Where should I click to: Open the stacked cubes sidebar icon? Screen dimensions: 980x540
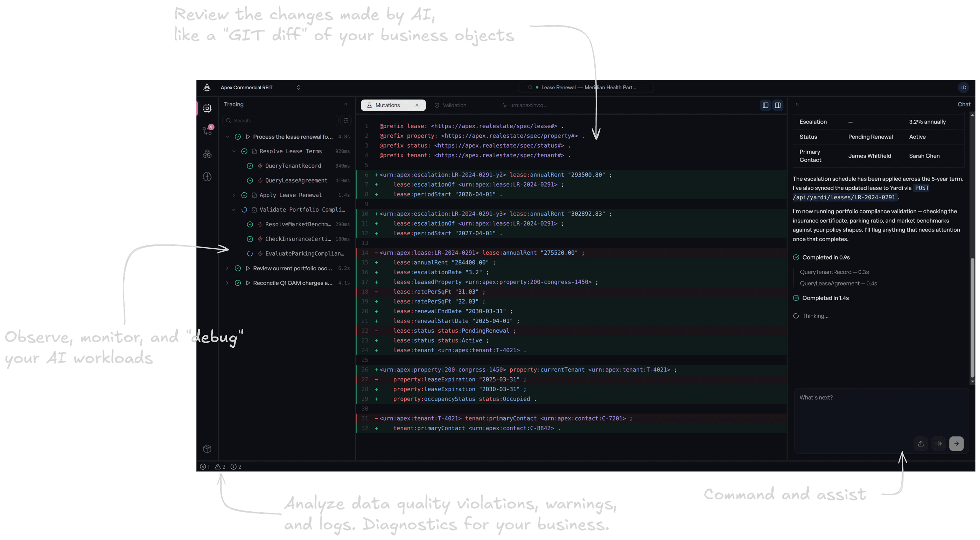tap(207, 154)
